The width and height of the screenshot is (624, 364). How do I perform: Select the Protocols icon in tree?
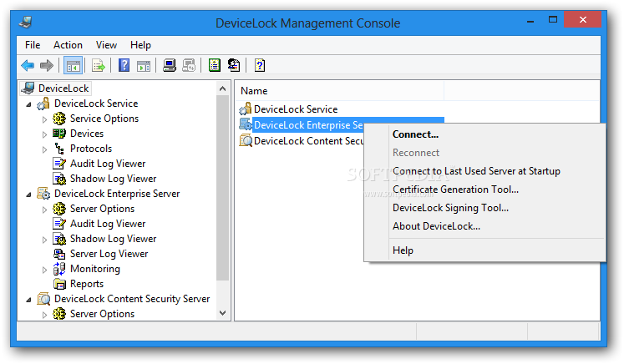click(59, 149)
